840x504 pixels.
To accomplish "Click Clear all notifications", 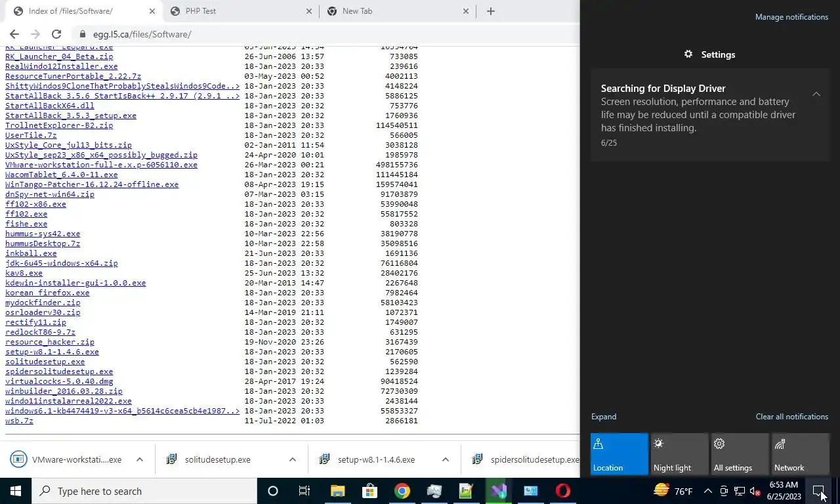I will click(x=791, y=417).
